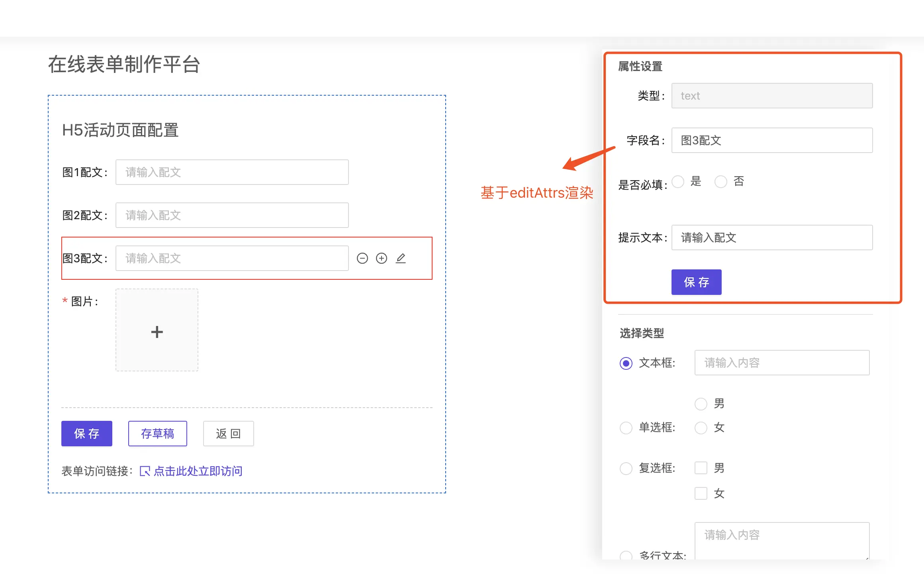Viewport: 924px width, 585px height.
Task: Select 男 radio in 单选框 preview
Action: click(x=701, y=404)
